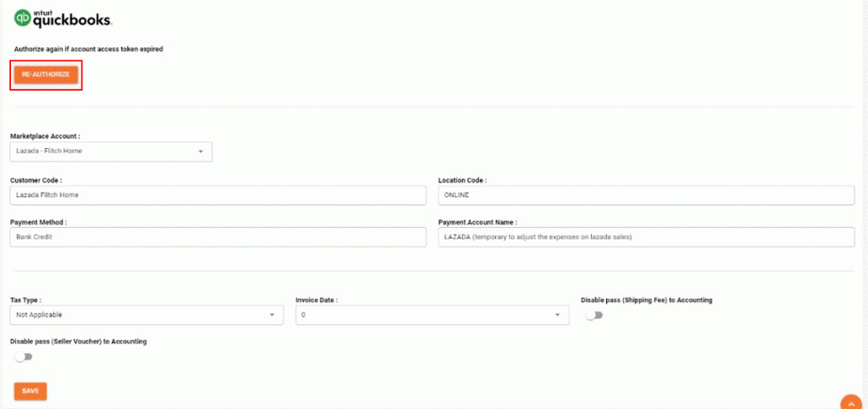Click the Shipping Fee disable label text
The width and height of the screenshot is (868, 409).
tap(646, 300)
